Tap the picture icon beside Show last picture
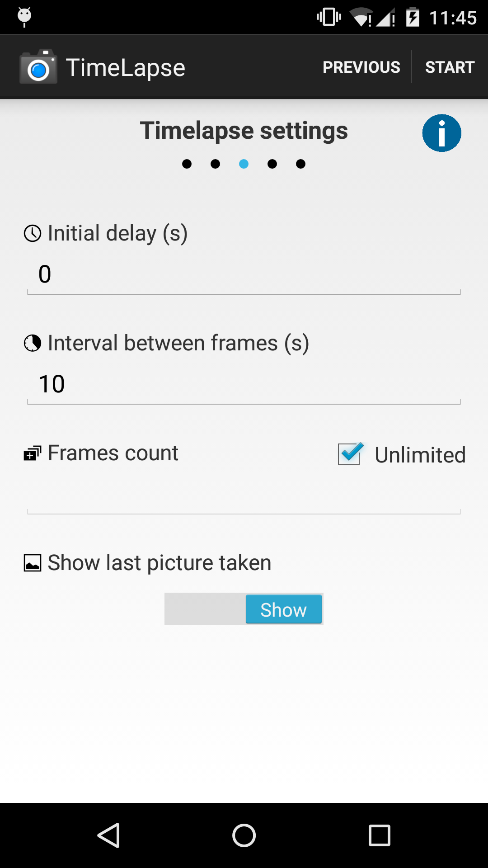Screen dimensions: 488x868 click(33, 563)
